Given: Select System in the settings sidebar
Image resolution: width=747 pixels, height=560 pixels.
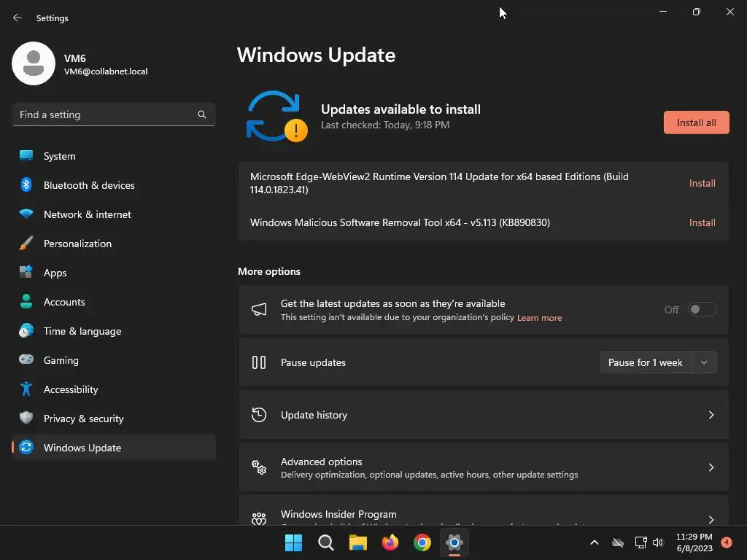Looking at the screenshot, I should [114, 156].
